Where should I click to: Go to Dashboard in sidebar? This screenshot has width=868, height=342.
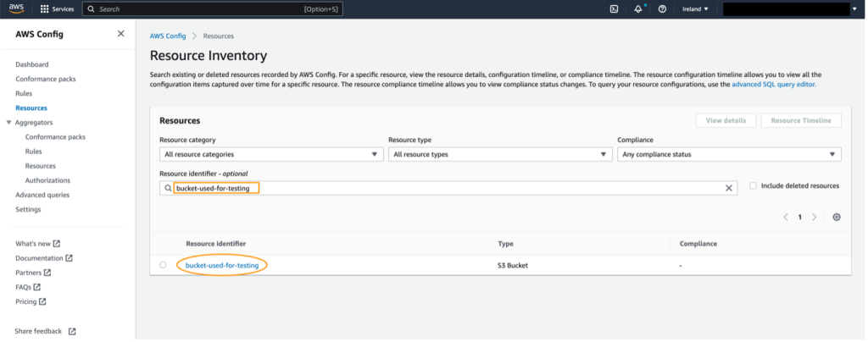coord(32,64)
